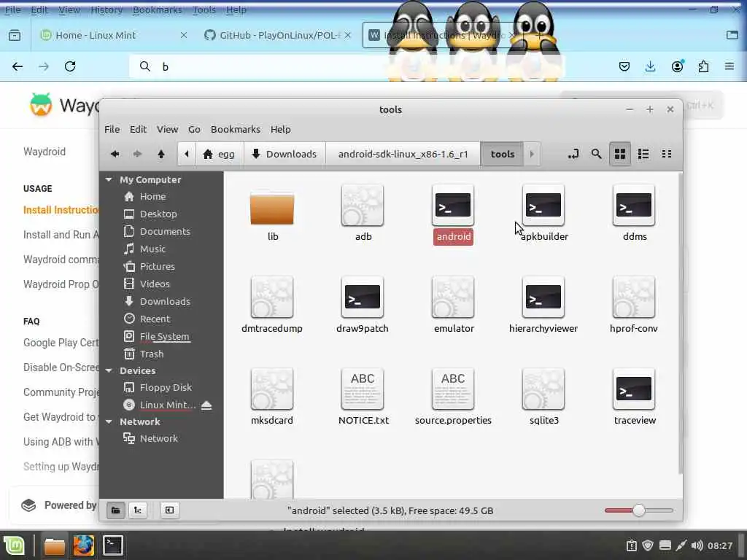Switch to icon view

tap(620, 154)
